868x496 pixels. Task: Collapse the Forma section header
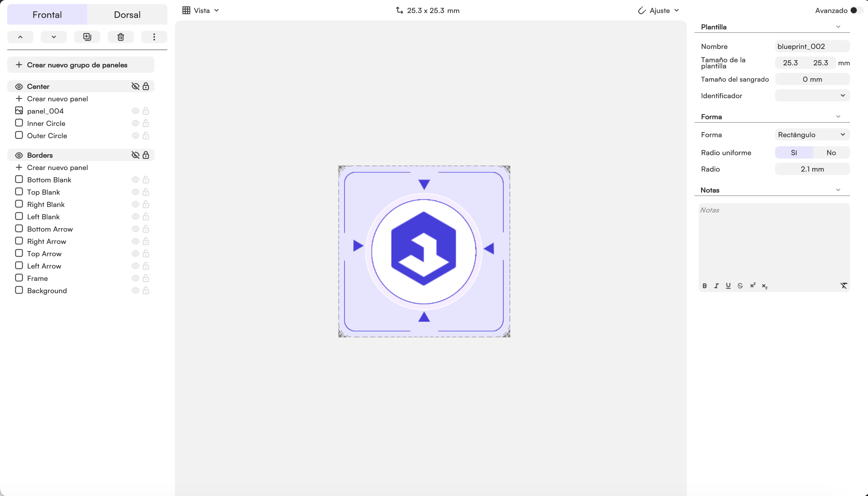pyautogui.click(x=838, y=117)
